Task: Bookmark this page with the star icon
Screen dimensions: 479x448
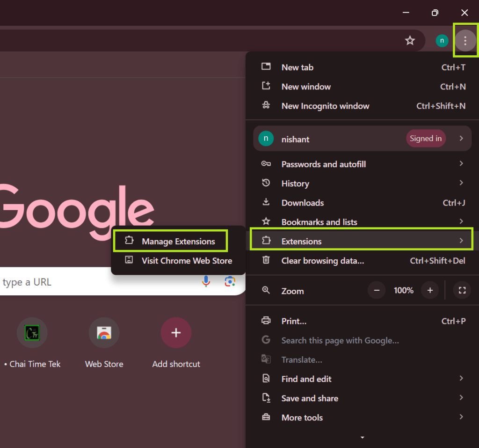Action: (410, 40)
